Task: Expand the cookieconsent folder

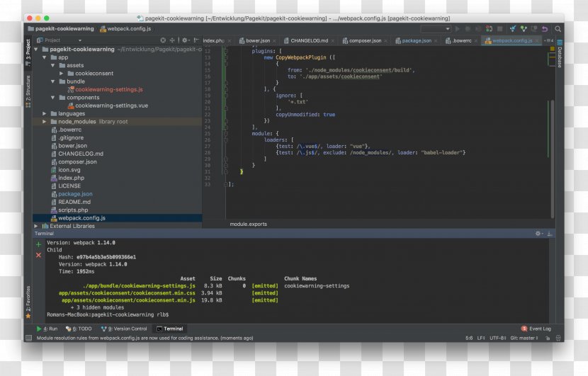Action: coord(61,74)
